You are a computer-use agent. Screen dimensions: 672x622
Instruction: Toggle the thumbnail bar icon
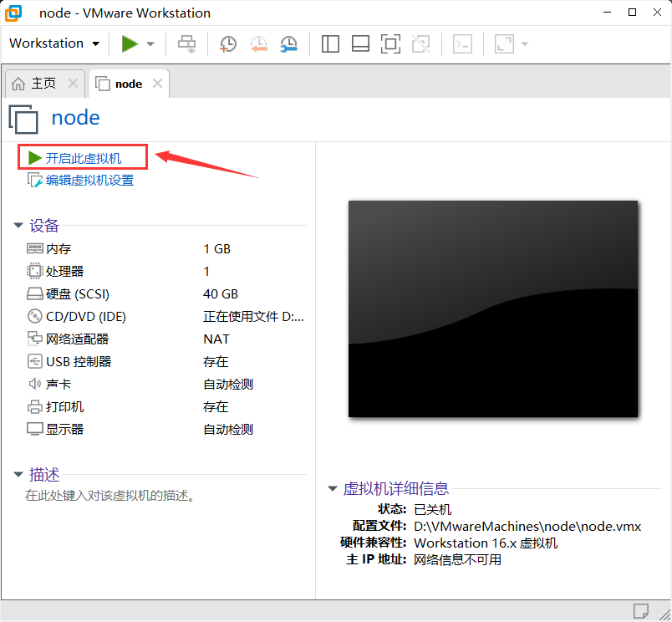[360, 43]
